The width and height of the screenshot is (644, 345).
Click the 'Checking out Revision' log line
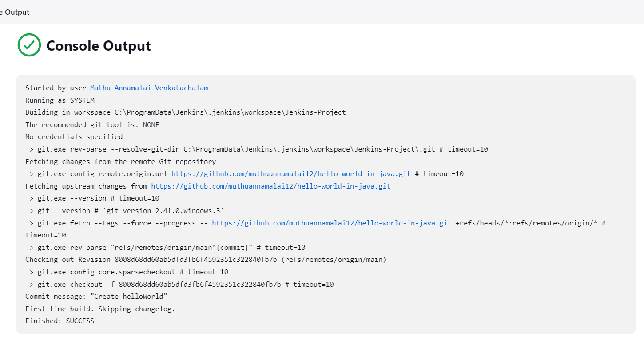206,260
